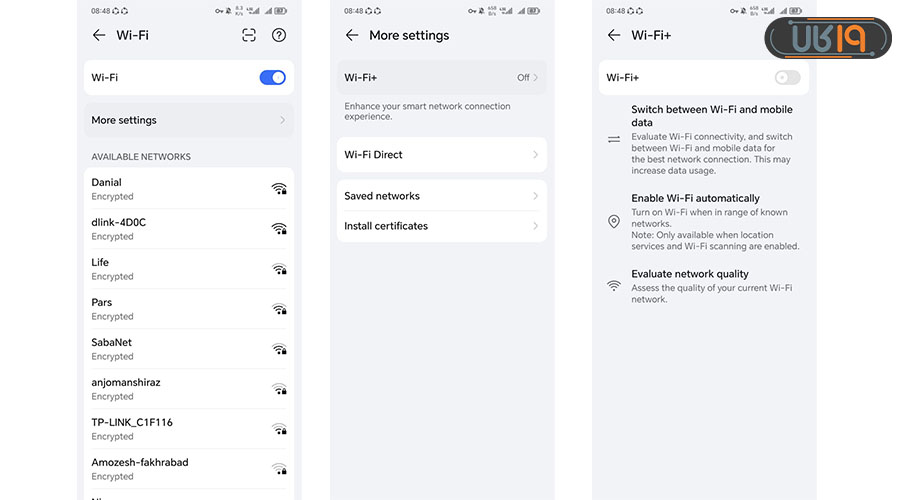The image size is (900, 500).
Task: Open the Wi-Fi Direct option
Action: [441, 155]
